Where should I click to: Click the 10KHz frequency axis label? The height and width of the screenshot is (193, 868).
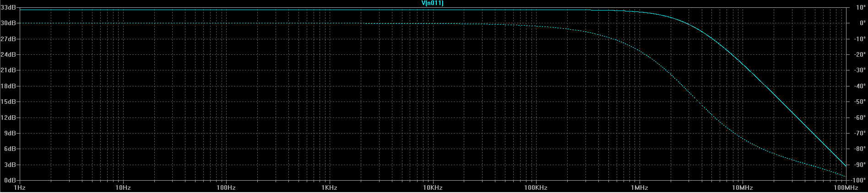point(433,188)
